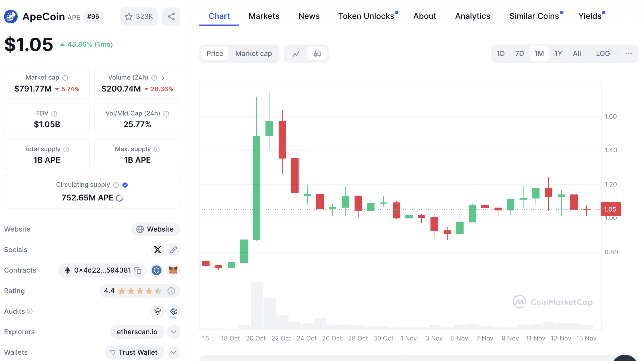Copy the contract address icon
The height and width of the screenshot is (361, 644).
[x=138, y=270]
